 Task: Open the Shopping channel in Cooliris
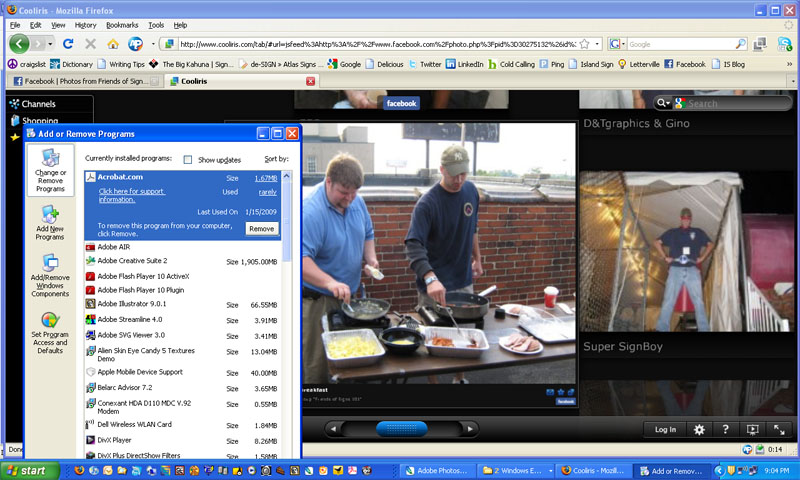[34, 120]
